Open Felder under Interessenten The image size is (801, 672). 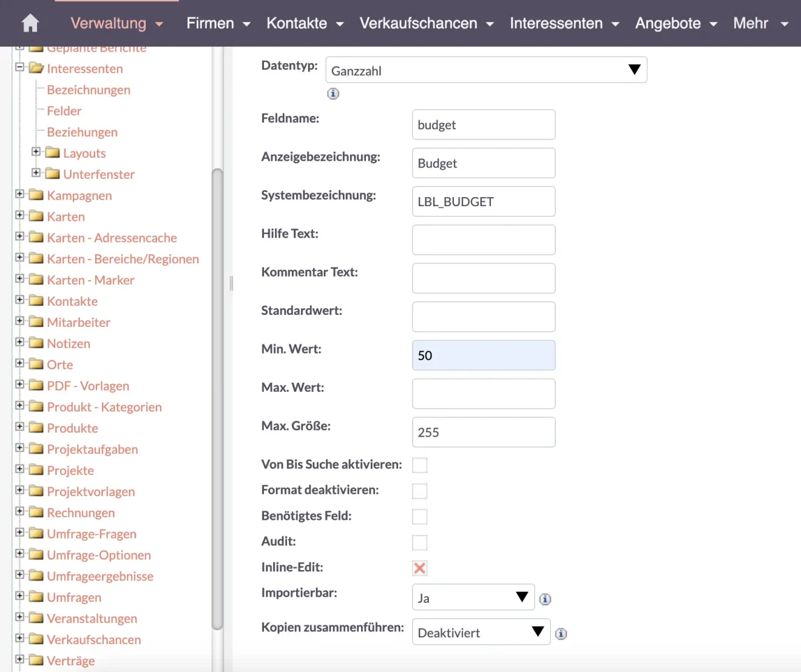64,111
